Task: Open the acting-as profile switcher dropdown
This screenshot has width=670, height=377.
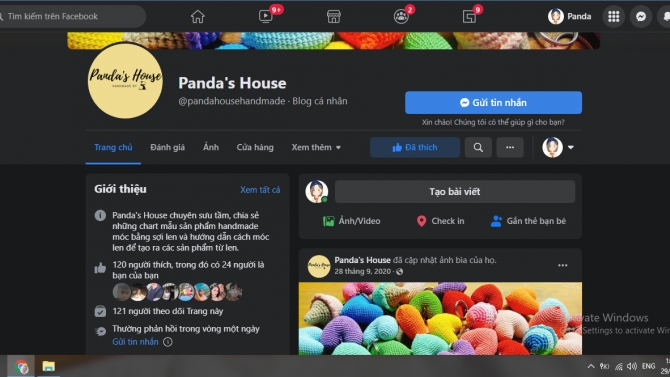Action: tap(558, 147)
